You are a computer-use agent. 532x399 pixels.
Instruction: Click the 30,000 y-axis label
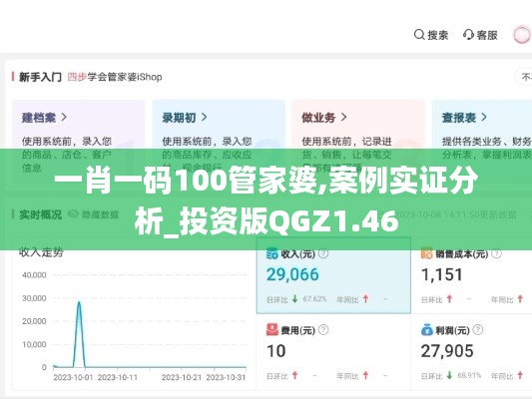coord(34,298)
